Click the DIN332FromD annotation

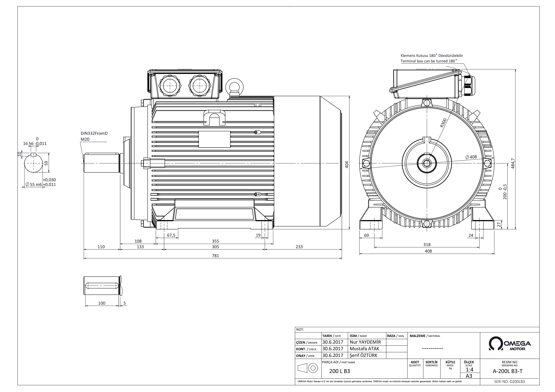[x=94, y=133]
